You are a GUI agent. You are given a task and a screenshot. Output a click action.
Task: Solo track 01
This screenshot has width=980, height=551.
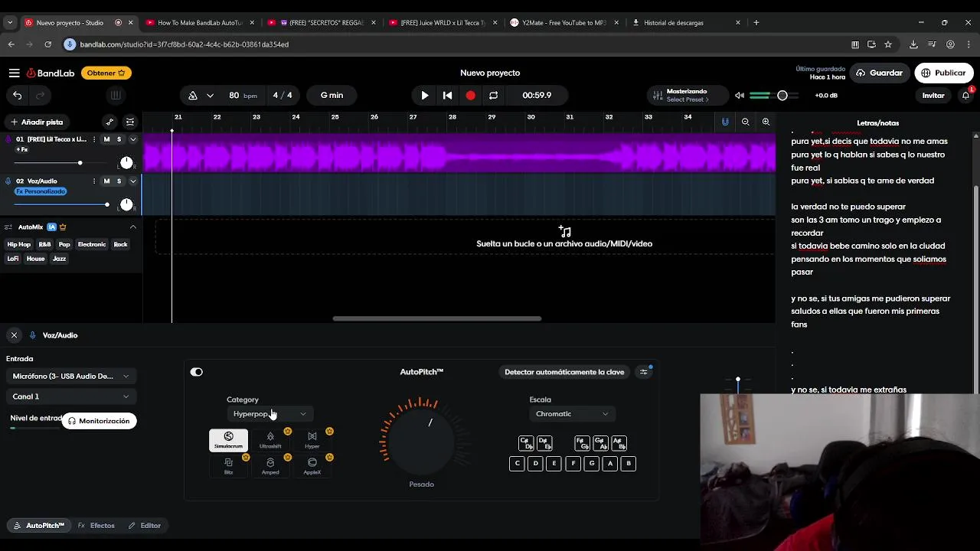[119, 139]
